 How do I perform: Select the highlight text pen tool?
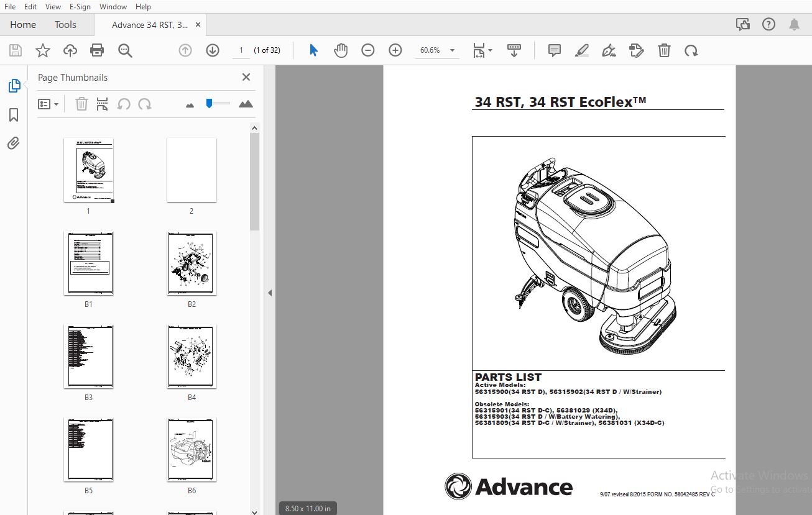582,50
